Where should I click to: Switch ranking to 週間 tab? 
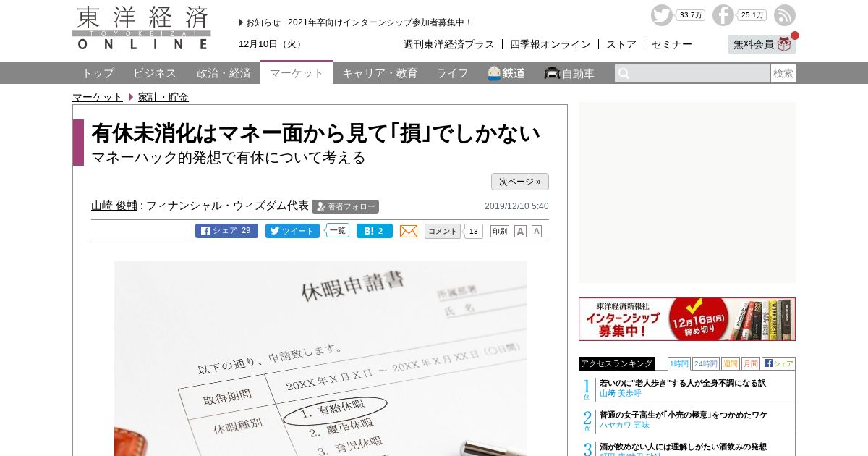(730, 363)
